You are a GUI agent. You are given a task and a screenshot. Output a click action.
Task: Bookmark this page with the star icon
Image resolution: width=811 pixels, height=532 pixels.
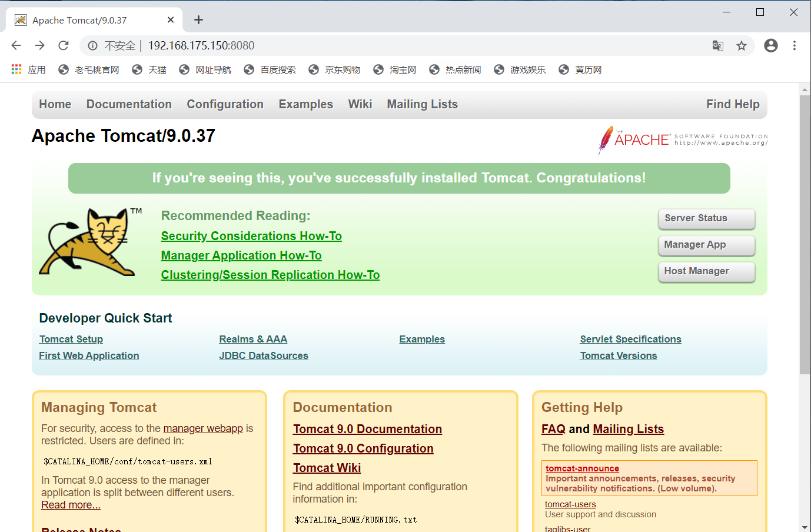742,45
